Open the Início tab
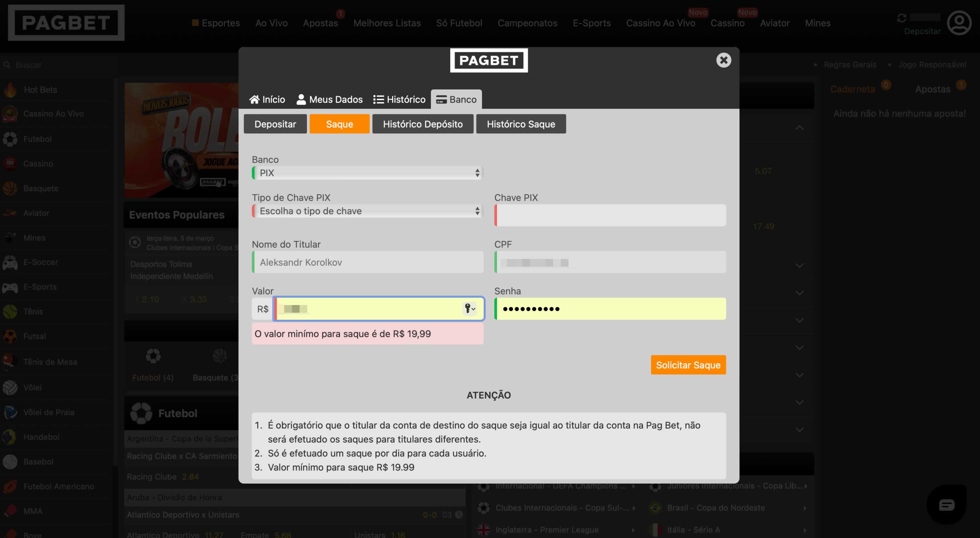The height and width of the screenshot is (538, 980). tap(267, 99)
